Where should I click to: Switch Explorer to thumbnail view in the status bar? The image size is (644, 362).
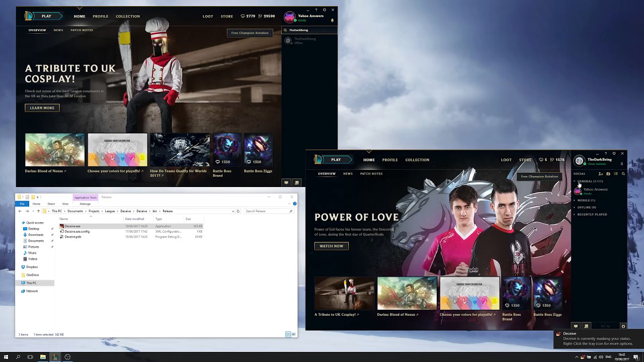tap(294, 334)
